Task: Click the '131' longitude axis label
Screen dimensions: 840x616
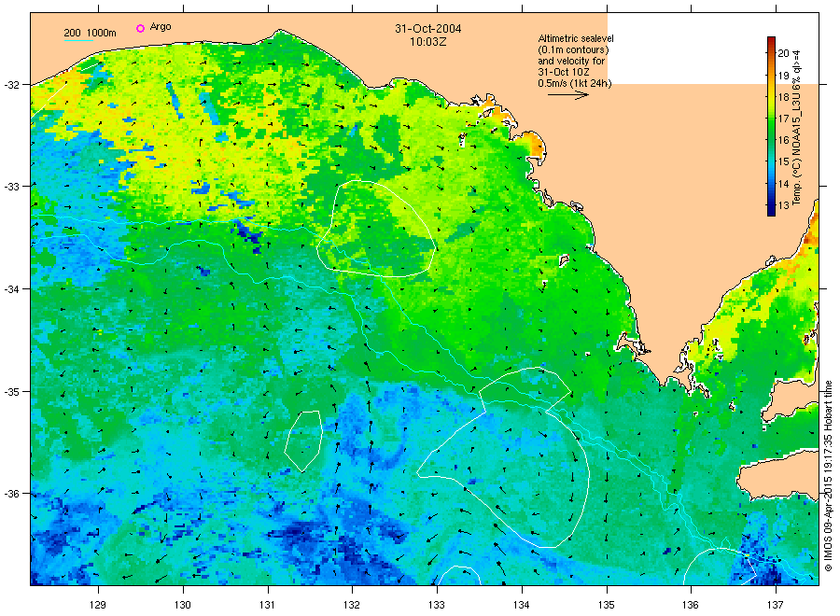Action: point(267,605)
